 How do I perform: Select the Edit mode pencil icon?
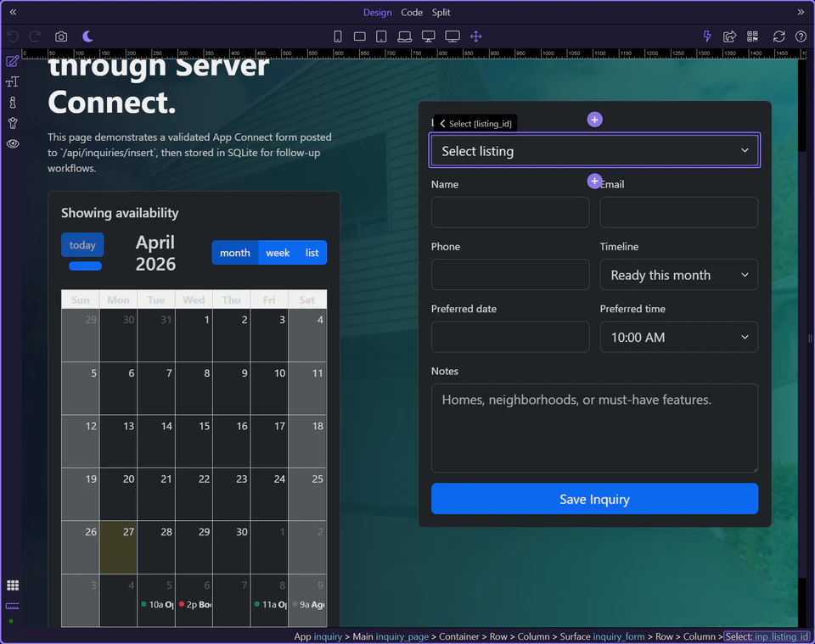12,60
